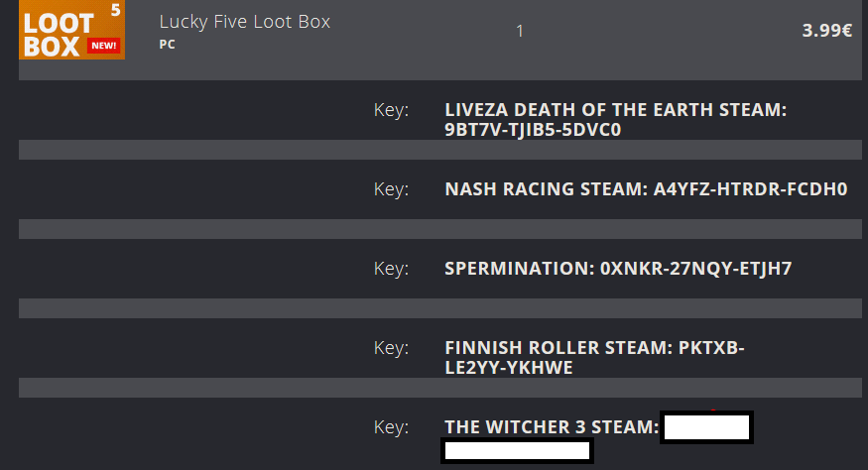The width and height of the screenshot is (868, 470).
Task: Click the Key label beside Finnish Roller
Action: (x=391, y=348)
